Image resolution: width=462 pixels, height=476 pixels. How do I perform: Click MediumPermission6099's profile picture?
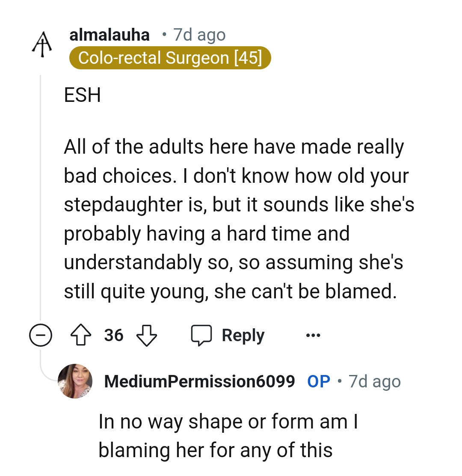[75, 381]
